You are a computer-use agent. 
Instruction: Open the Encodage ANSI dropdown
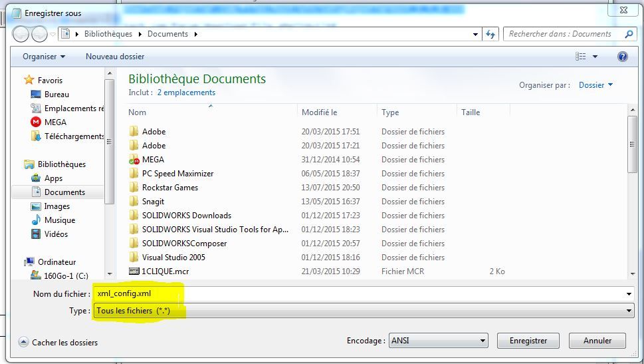(438, 341)
